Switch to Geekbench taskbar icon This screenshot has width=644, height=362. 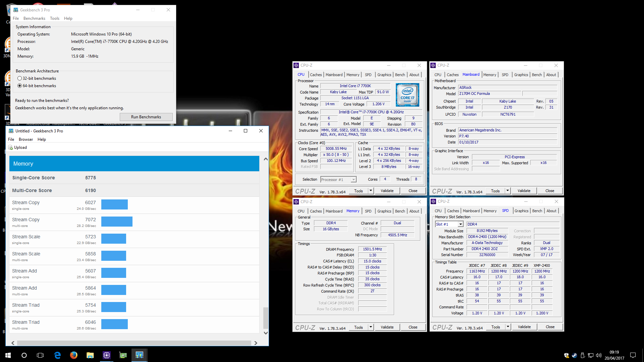pyautogui.click(x=139, y=355)
